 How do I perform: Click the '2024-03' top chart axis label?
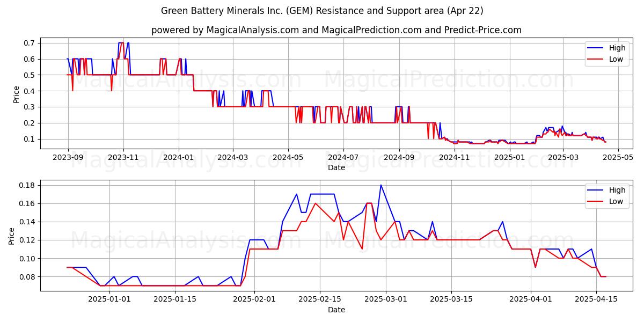[x=233, y=158]
